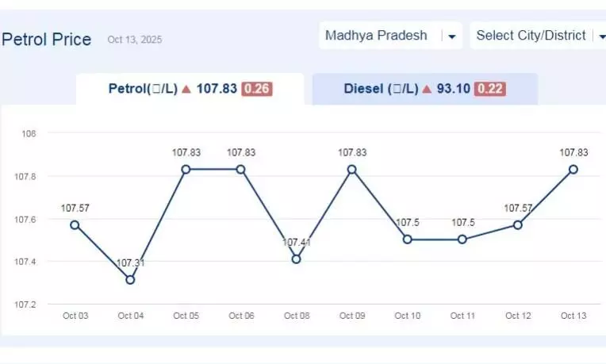Click the Oct 11 data point marker
Viewport: 606px width, 364px height.
(462, 239)
